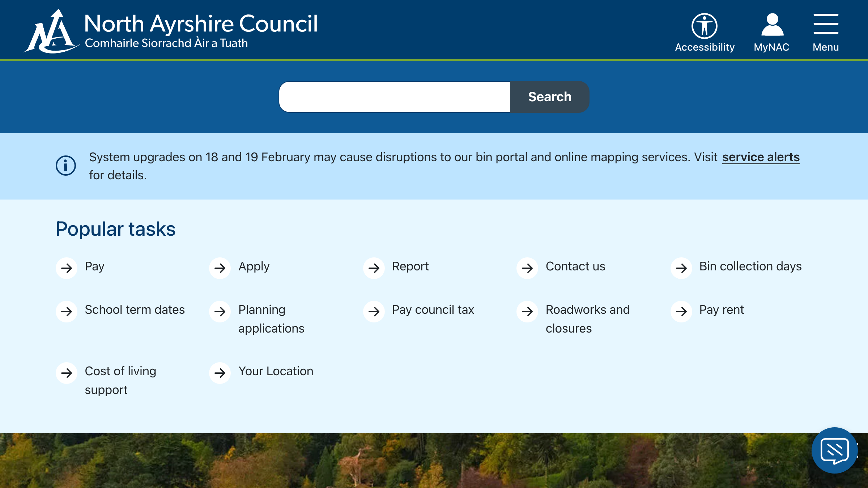Open the chat widget in the corner

pos(834,450)
